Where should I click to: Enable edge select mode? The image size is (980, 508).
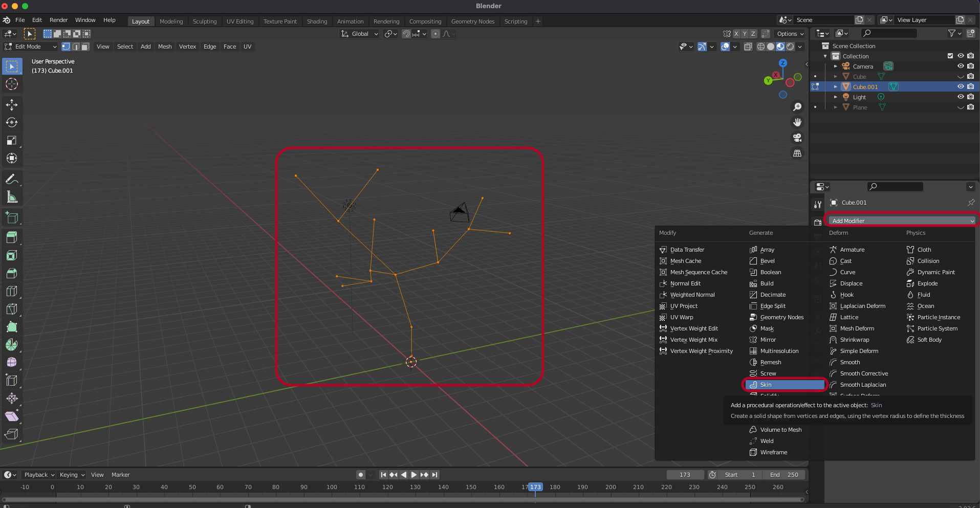(x=76, y=47)
